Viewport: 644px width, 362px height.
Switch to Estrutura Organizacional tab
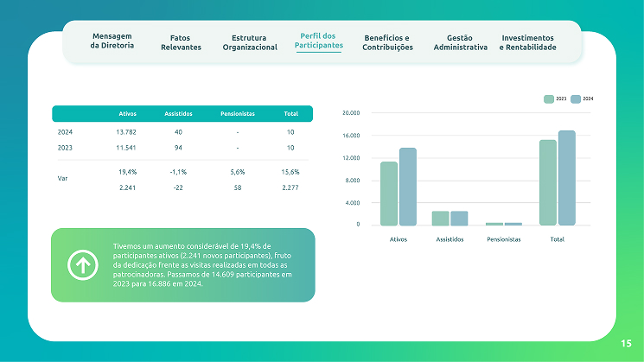click(250, 42)
